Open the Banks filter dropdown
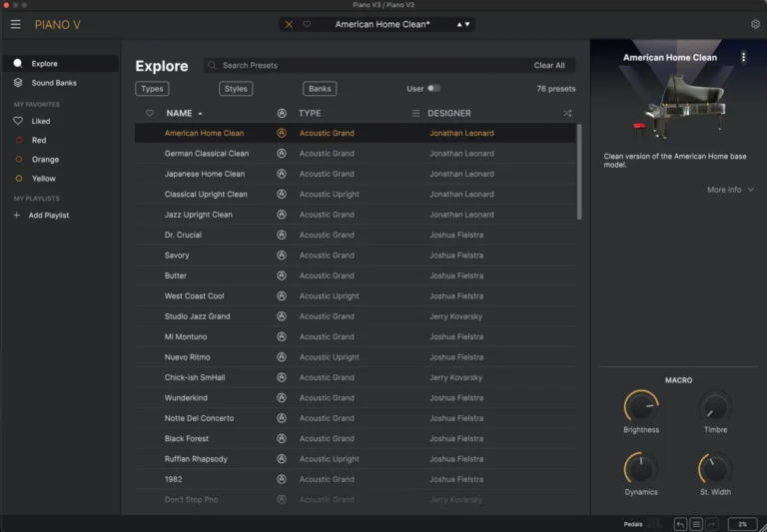 click(x=320, y=89)
